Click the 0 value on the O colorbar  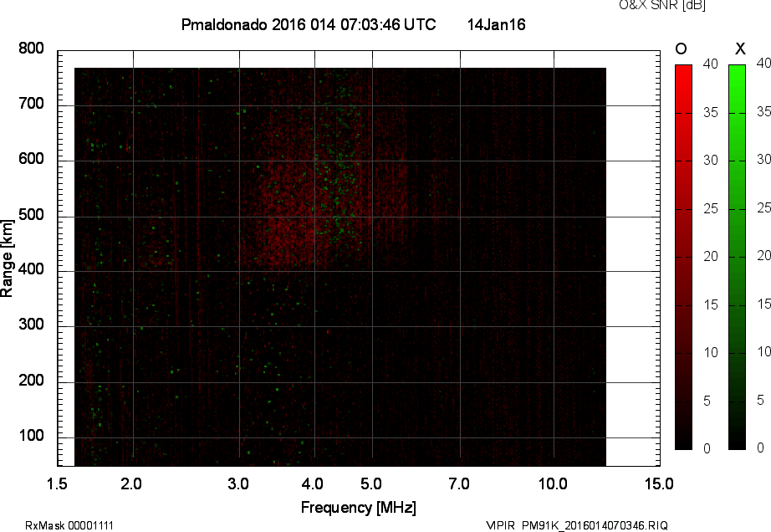click(707, 448)
